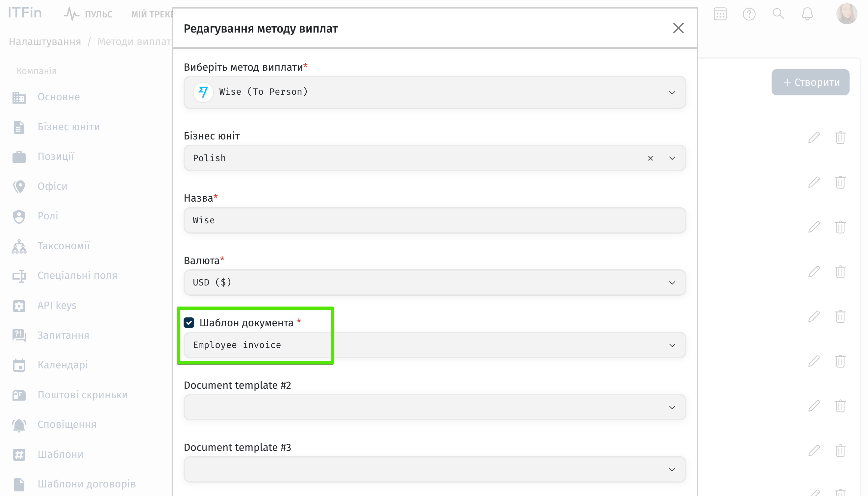Open the Валюта USD dropdown
Screen dimensions: 868x496
pyautogui.click(x=672, y=283)
